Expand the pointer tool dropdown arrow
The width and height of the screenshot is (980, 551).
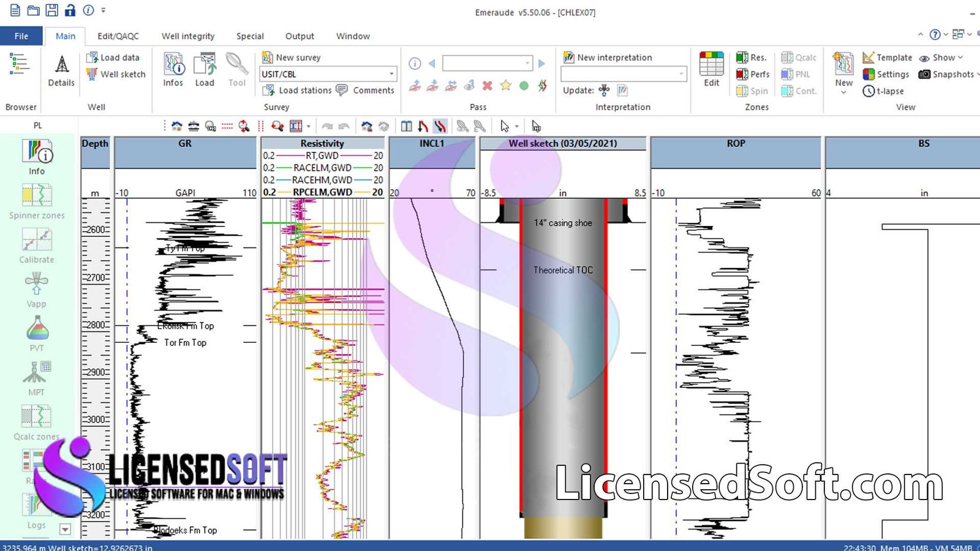pyautogui.click(x=517, y=127)
